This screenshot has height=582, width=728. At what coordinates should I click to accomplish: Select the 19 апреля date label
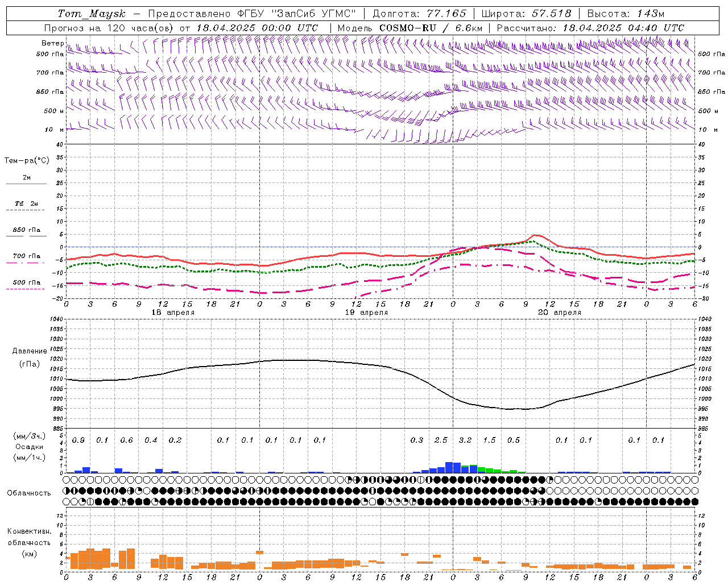coord(366,313)
